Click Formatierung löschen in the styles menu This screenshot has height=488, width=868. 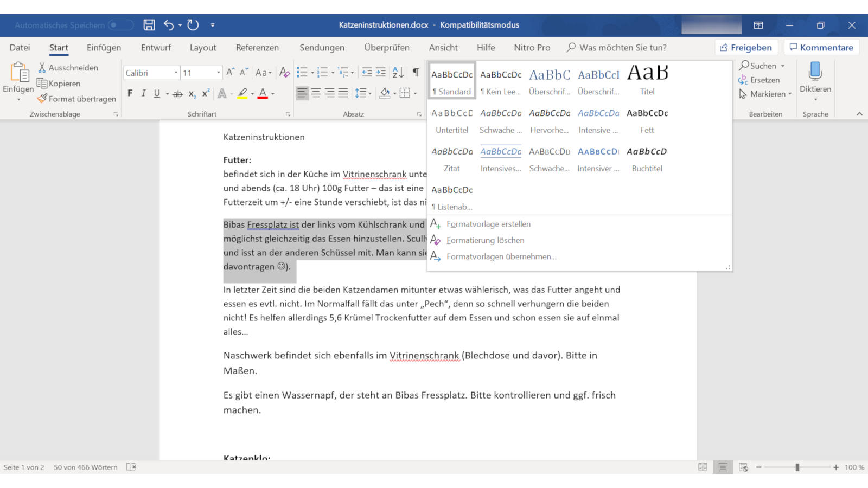coord(485,240)
